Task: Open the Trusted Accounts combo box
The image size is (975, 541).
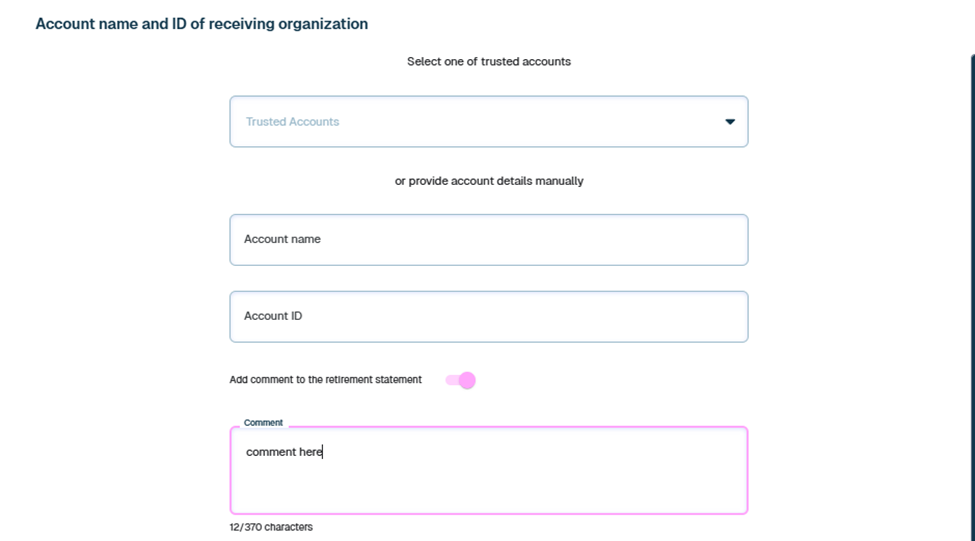Action: (x=488, y=122)
